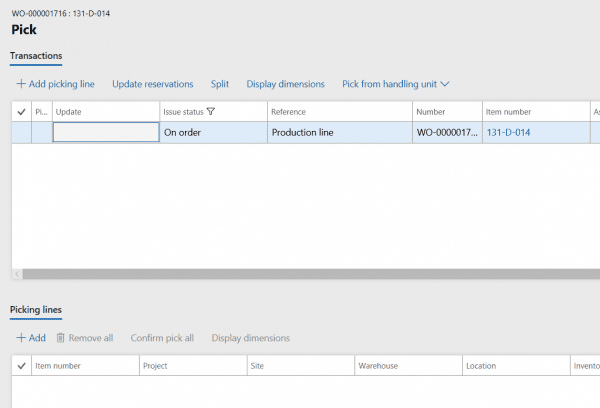Click the Transactions section tab
Viewport: 600px width, 408px height.
click(36, 57)
